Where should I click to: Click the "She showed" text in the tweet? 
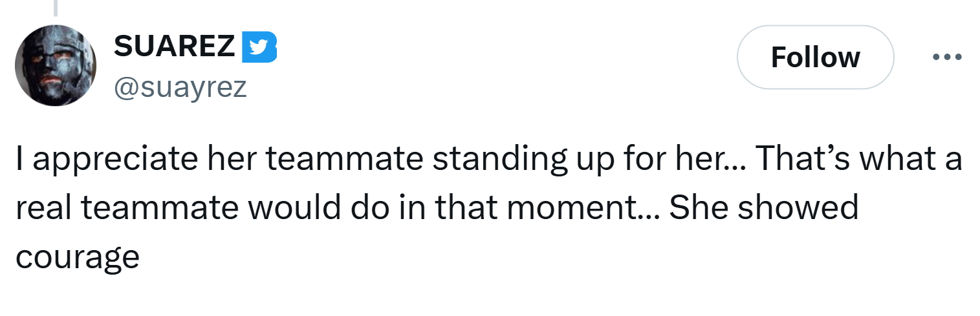[x=763, y=208]
